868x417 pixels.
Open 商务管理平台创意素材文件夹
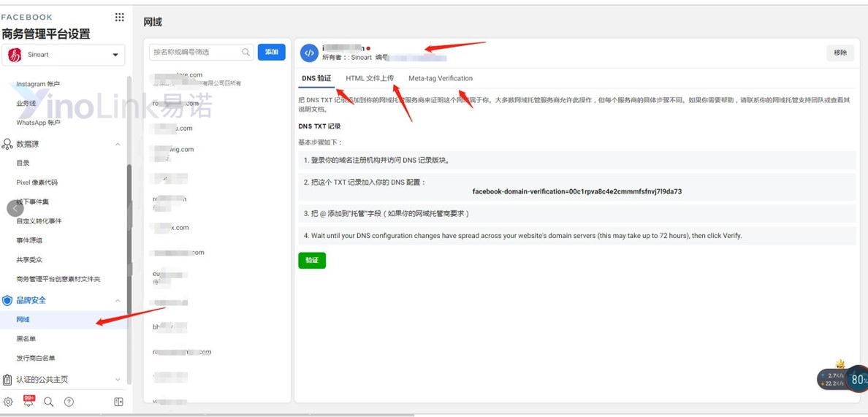pos(58,279)
